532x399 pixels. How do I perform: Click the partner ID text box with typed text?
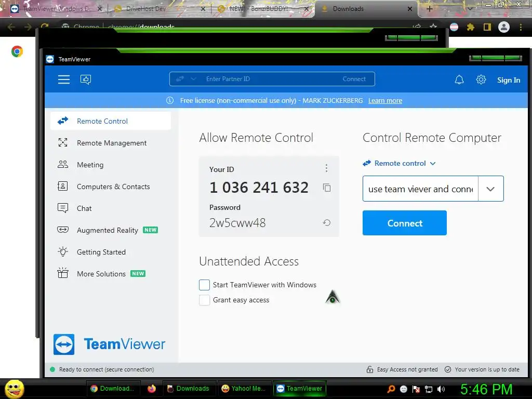420,189
